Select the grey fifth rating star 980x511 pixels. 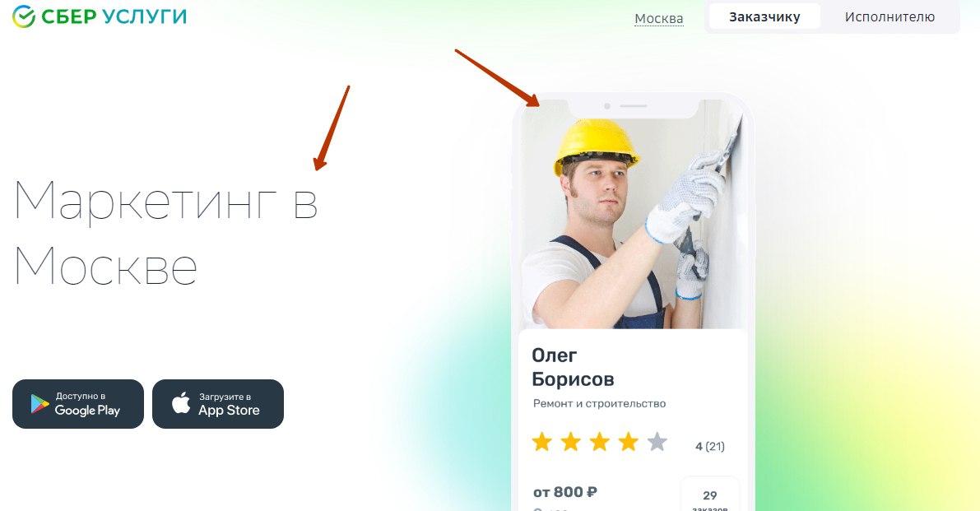pyautogui.click(x=657, y=442)
